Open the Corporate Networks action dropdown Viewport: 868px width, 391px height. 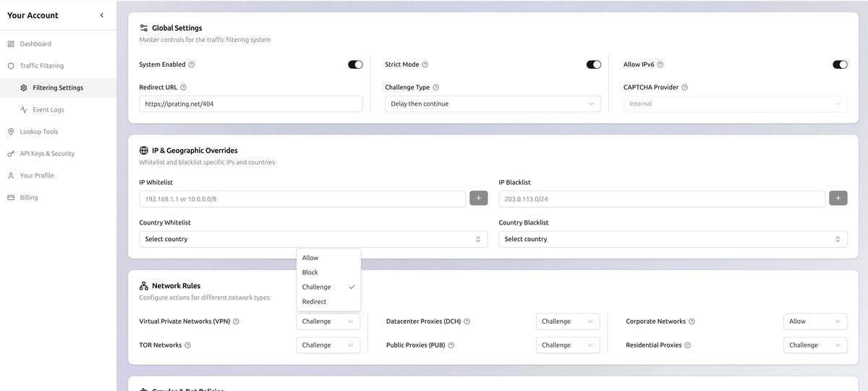point(815,321)
